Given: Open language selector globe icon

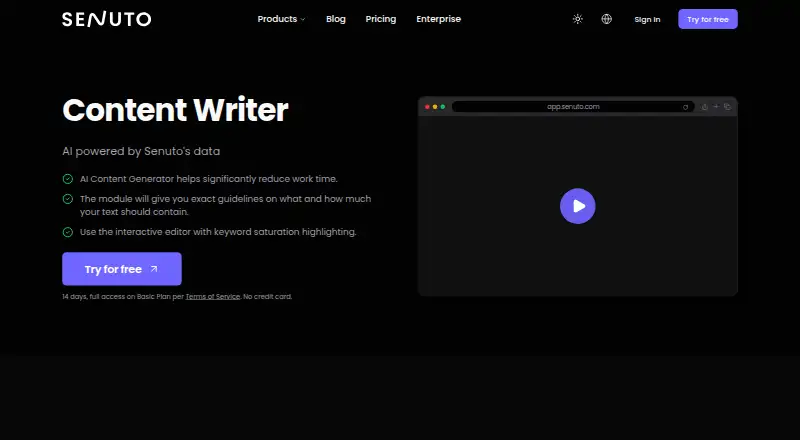Looking at the screenshot, I should point(606,19).
